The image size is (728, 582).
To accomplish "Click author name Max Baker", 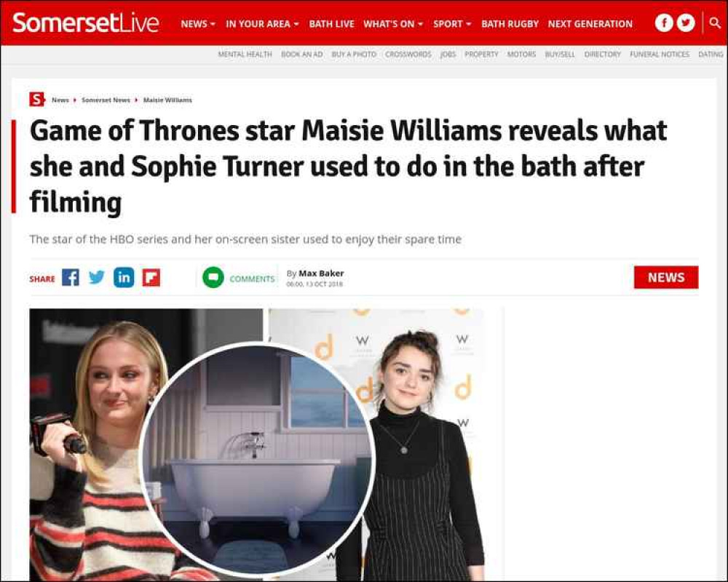I will pos(321,274).
